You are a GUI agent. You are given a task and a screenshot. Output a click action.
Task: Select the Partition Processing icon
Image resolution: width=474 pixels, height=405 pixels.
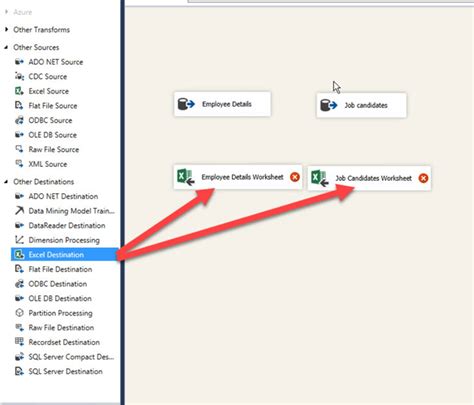19,313
